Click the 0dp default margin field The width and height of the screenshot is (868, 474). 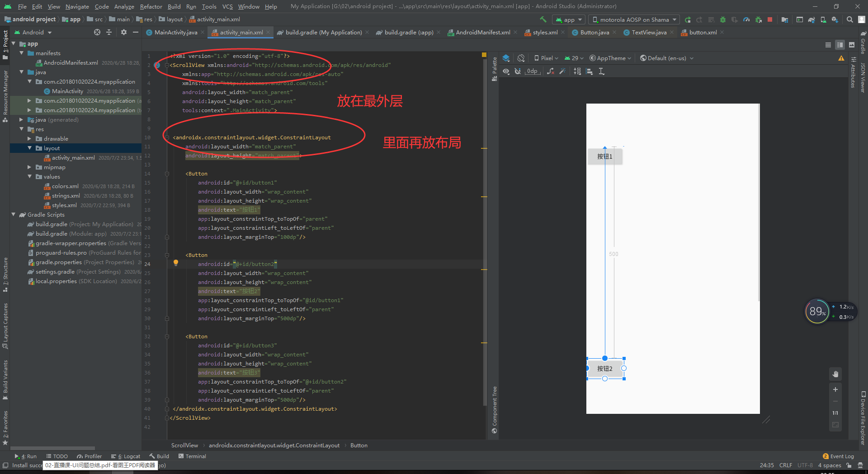pos(532,71)
